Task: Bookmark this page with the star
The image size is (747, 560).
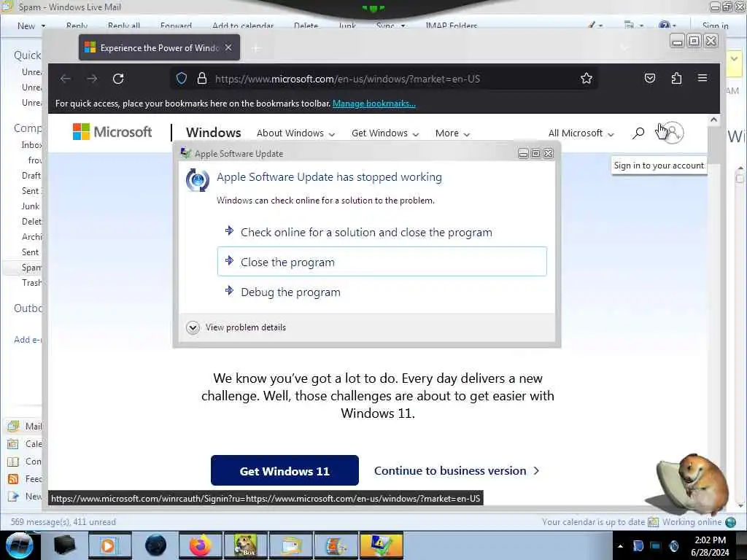Action: point(587,79)
